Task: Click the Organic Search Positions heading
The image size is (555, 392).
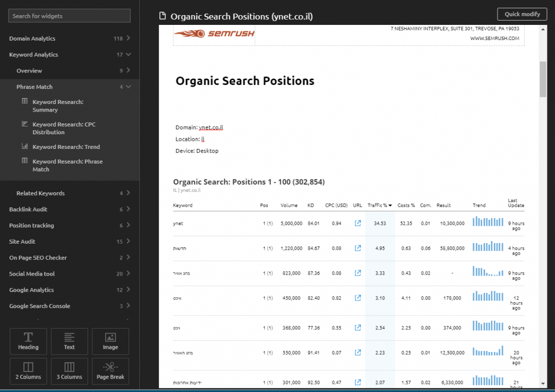Action: tap(245, 81)
